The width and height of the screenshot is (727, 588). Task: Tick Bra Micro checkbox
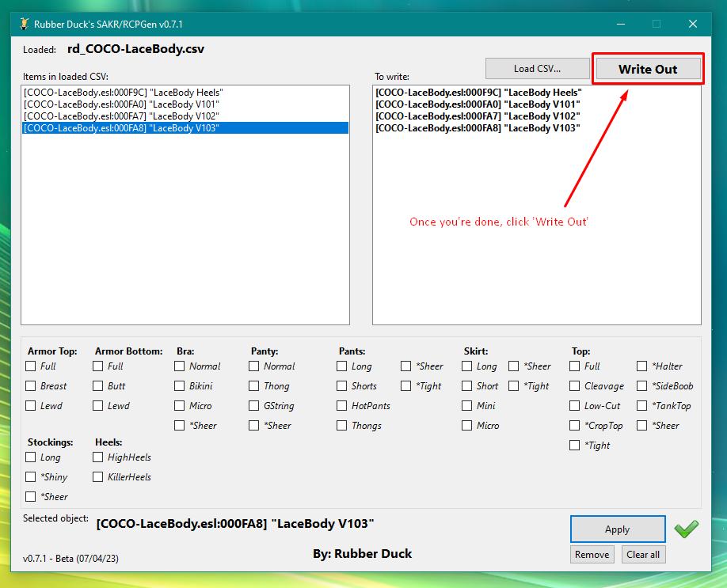pos(180,406)
